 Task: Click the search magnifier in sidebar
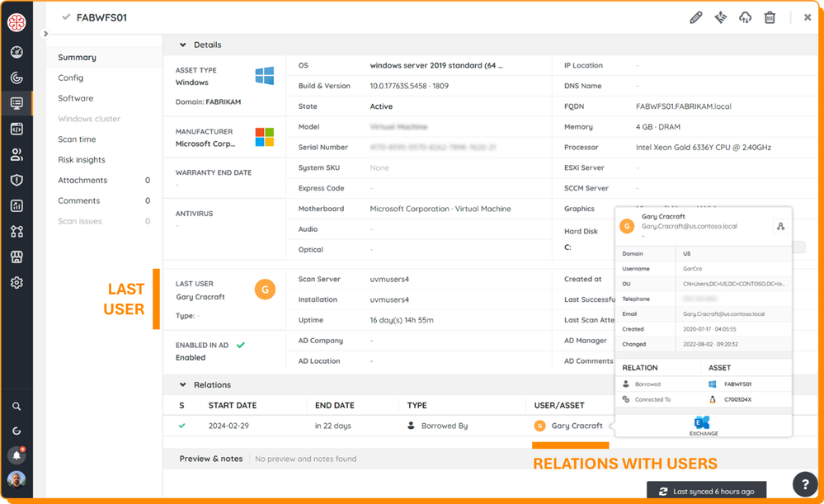[x=16, y=407]
